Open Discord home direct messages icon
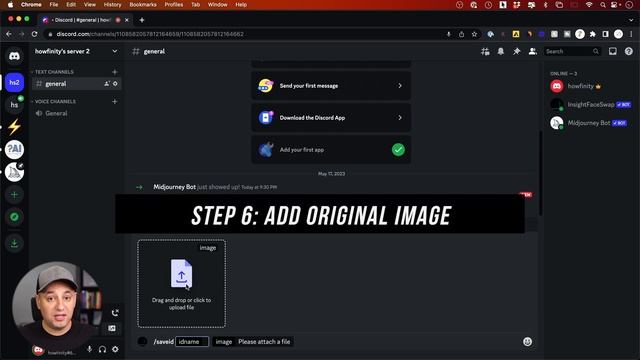The image size is (640, 360). tap(14, 56)
